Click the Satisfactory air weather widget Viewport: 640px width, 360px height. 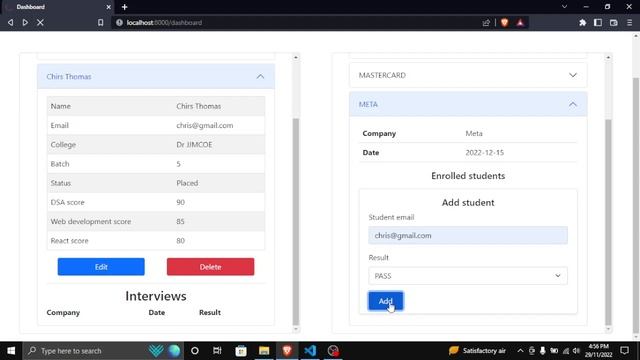[x=477, y=351]
